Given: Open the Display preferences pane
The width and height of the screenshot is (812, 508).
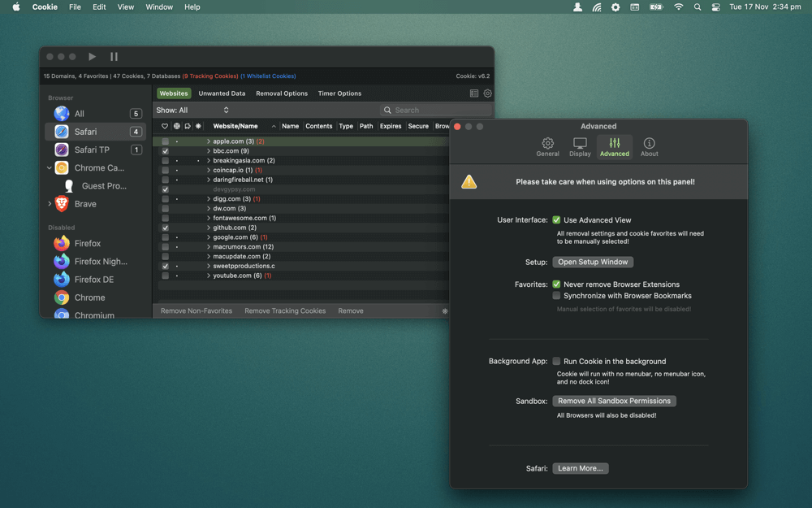Looking at the screenshot, I should (x=580, y=147).
